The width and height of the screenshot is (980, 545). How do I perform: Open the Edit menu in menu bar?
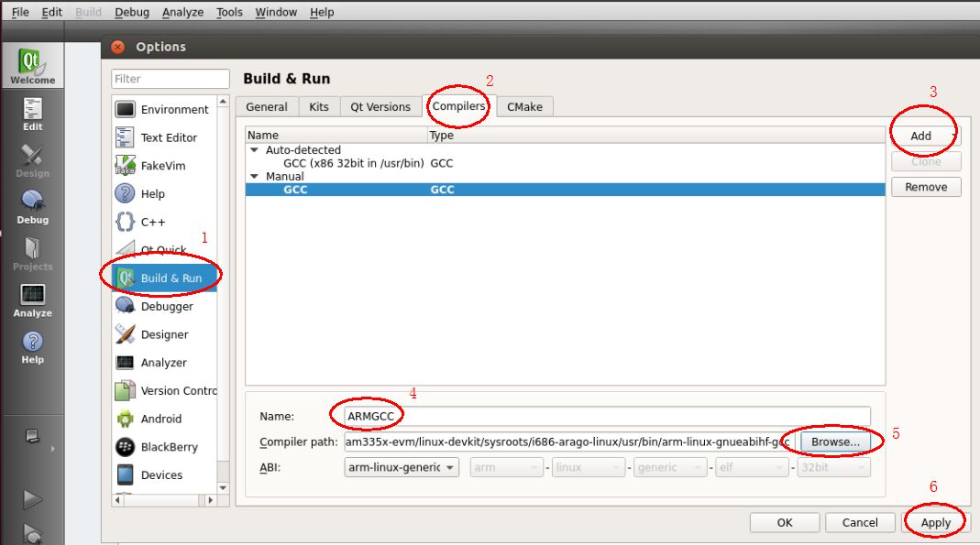click(52, 12)
